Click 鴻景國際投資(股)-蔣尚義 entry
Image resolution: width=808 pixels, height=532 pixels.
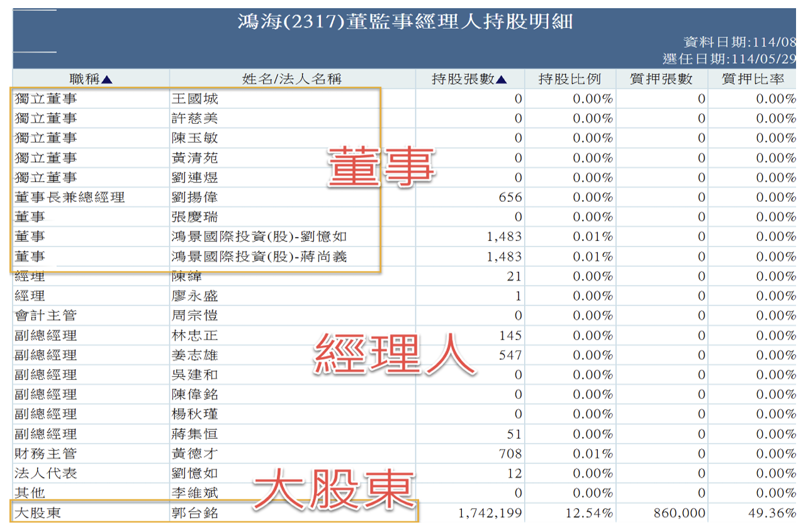click(x=259, y=257)
